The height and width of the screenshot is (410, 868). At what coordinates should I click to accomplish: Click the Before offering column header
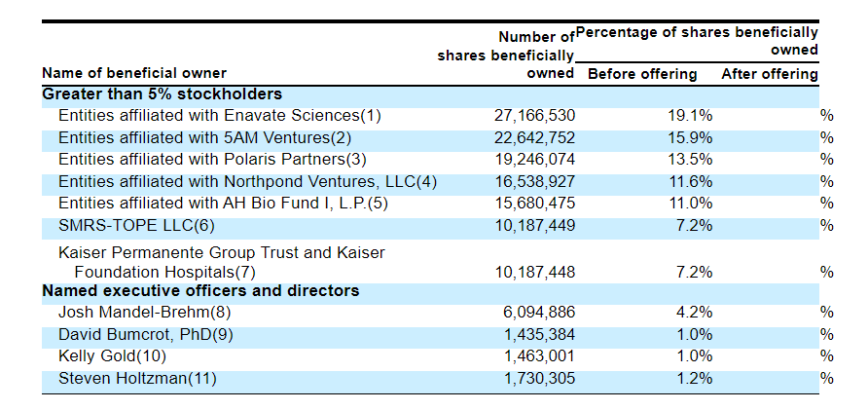(642, 74)
